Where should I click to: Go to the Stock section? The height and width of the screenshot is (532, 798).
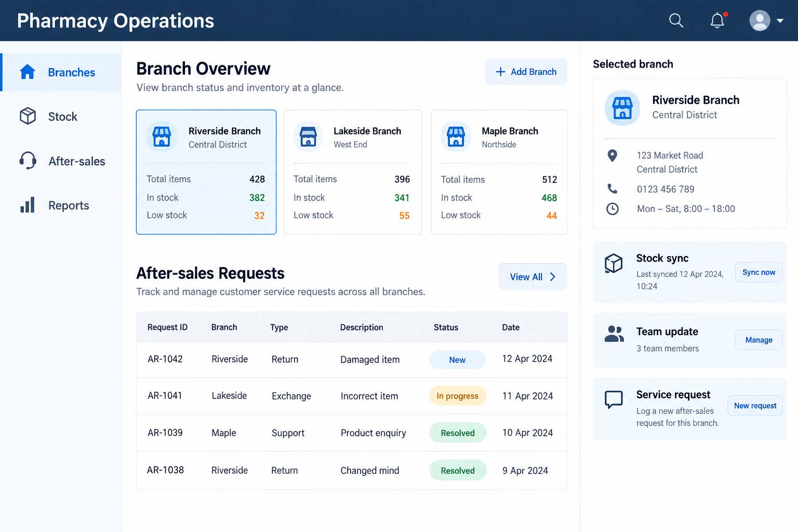(61, 116)
